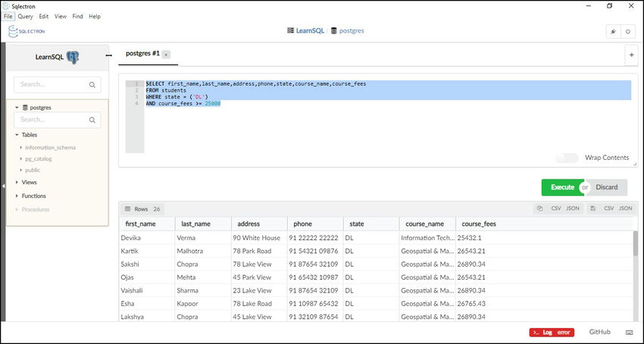
Task: Collapse the postgres database node
Action: [17, 108]
